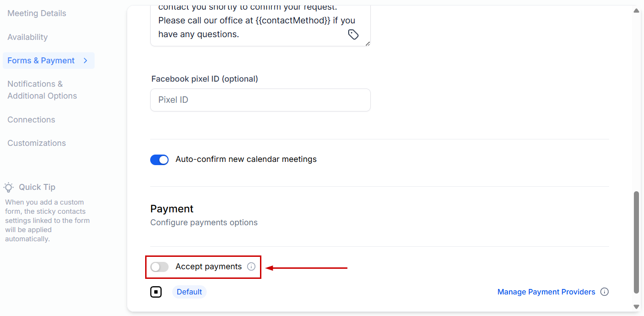Click the tag icon in the message textarea

[x=353, y=34]
